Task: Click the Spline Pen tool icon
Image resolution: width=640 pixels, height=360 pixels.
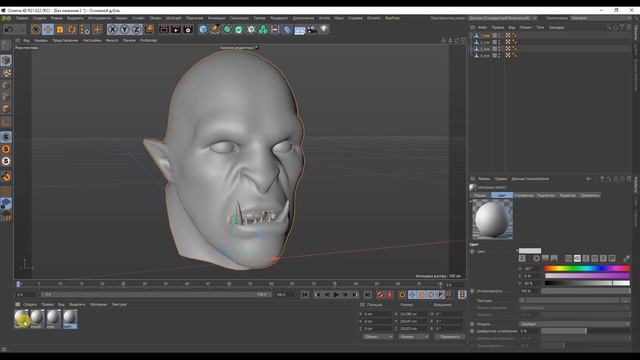Action: coord(215,29)
